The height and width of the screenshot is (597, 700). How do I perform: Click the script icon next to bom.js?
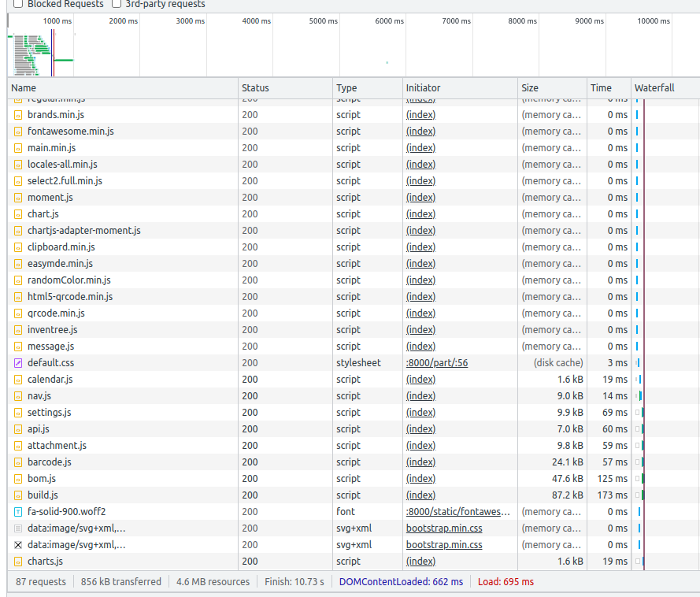tap(18, 478)
